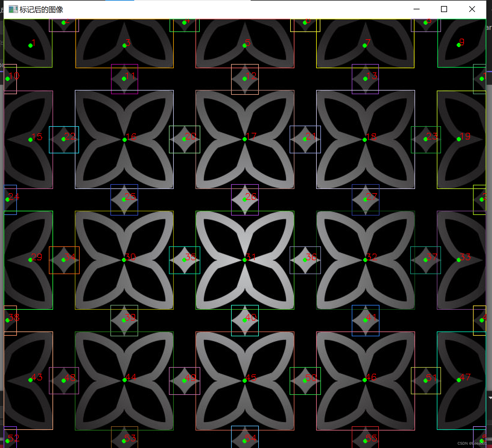Click the red label "37"
Image resolution: width=492 pixels, height=448 pixels.
(x=432, y=257)
